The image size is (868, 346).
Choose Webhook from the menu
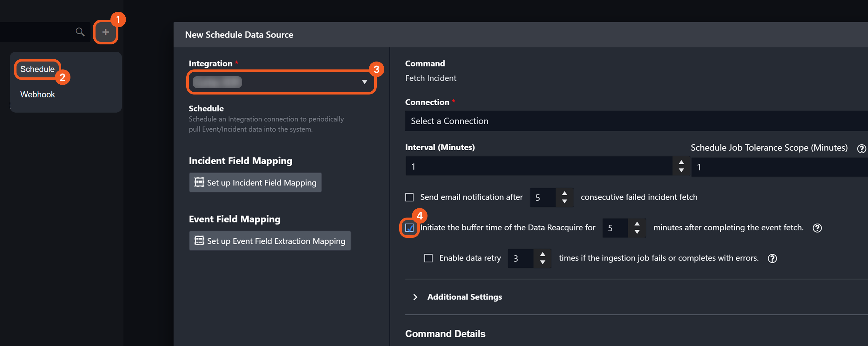(37, 95)
